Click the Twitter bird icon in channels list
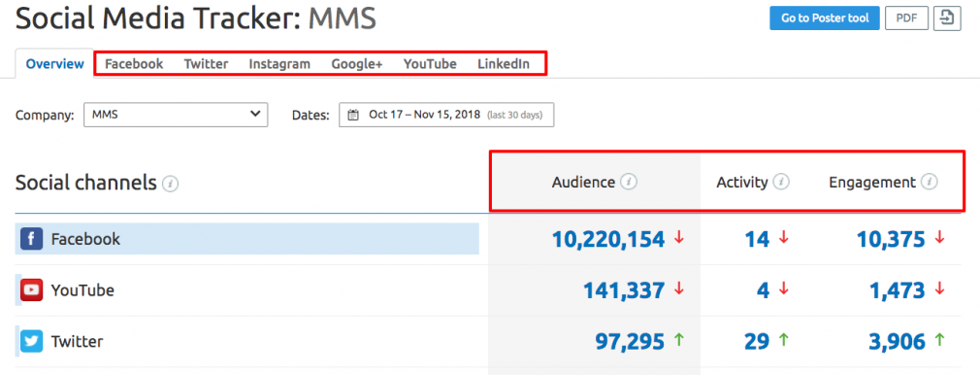The width and height of the screenshot is (980, 375). [x=31, y=342]
